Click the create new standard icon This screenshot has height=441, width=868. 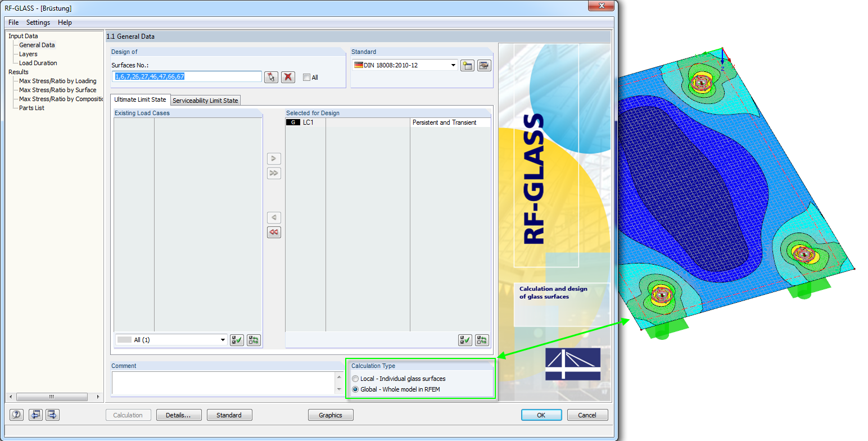467,65
